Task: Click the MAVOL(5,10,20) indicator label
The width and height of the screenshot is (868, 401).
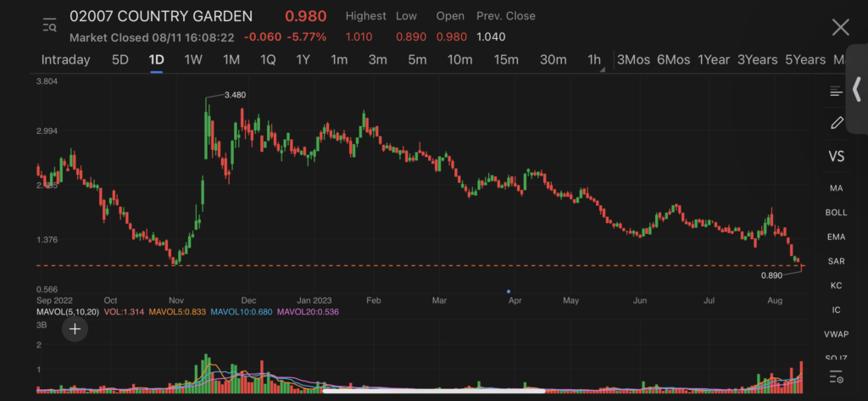Action: click(x=67, y=312)
